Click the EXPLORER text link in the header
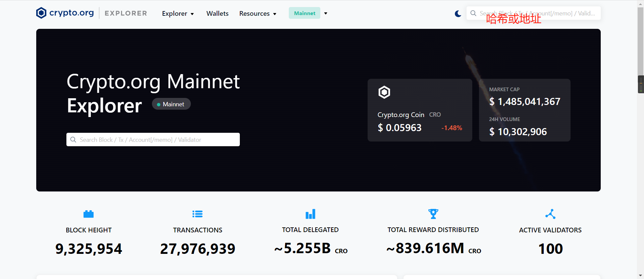Image resolution: width=644 pixels, height=279 pixels. pyautogui.click(x=126, y=13)
